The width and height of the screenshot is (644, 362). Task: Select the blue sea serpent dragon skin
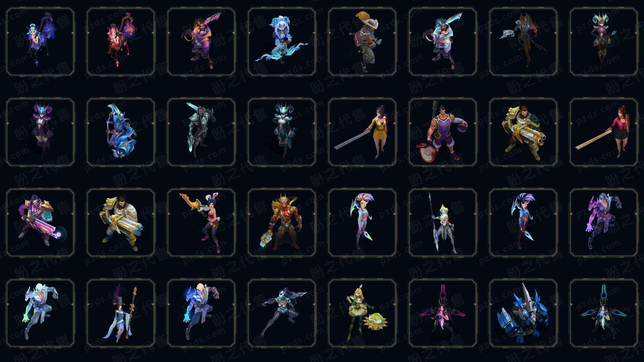121,132
